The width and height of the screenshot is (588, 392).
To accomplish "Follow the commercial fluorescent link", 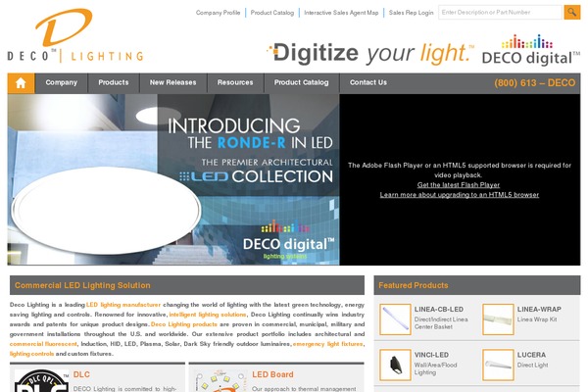I will (43, 344).
